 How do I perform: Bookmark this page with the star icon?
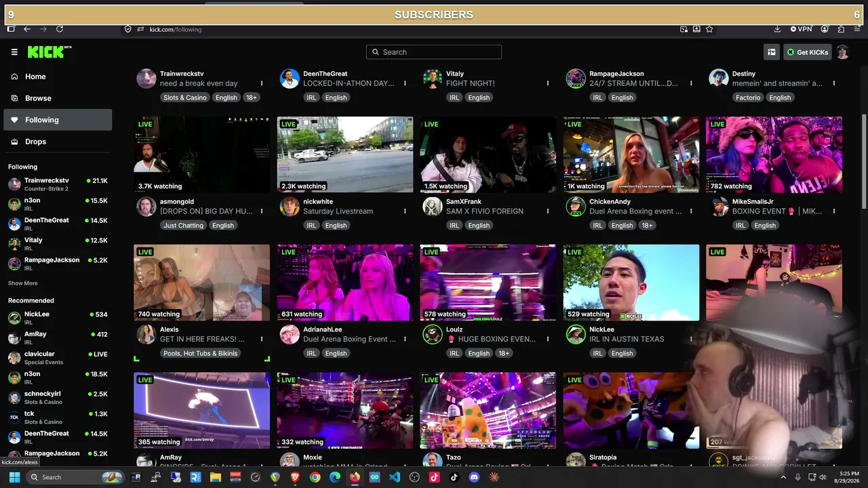click(x=709, y=29)
